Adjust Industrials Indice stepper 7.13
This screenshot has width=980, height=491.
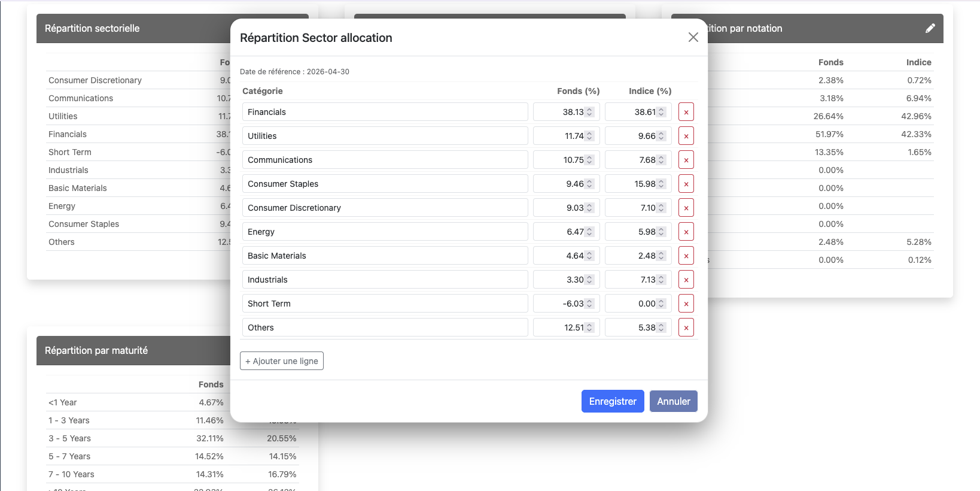661,280
